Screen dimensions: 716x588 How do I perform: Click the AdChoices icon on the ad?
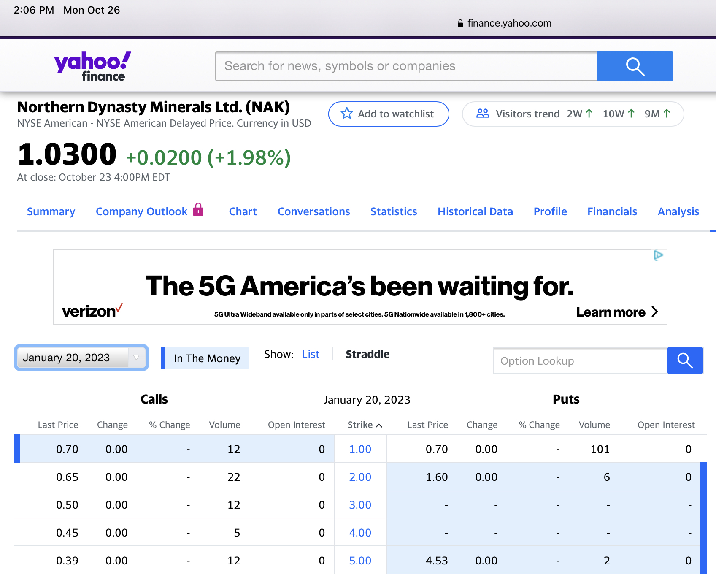(658, 255)
